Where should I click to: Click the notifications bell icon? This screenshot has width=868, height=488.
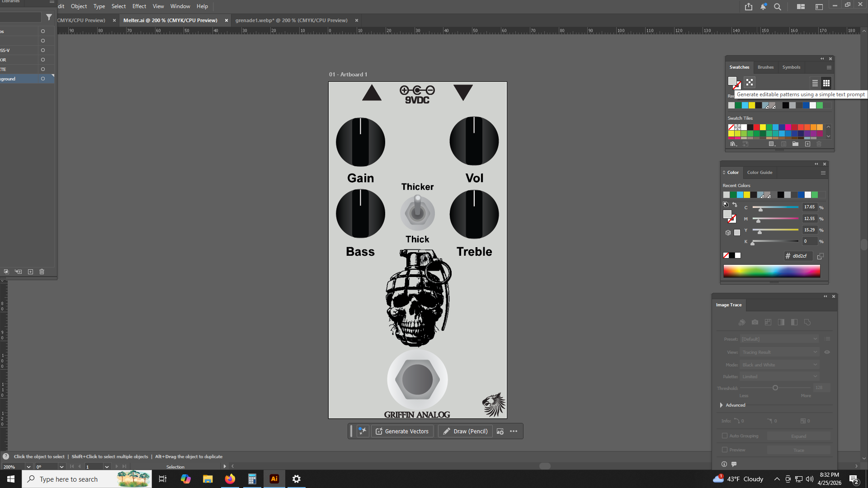(x=763, y=7)
